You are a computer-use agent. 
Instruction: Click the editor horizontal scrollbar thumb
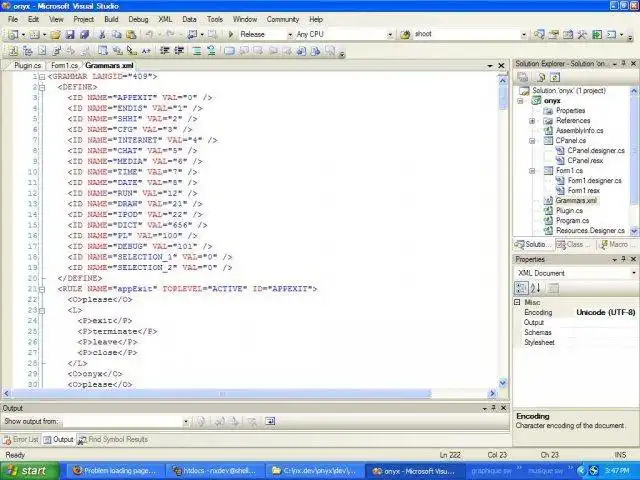click(x=221, y=394)
